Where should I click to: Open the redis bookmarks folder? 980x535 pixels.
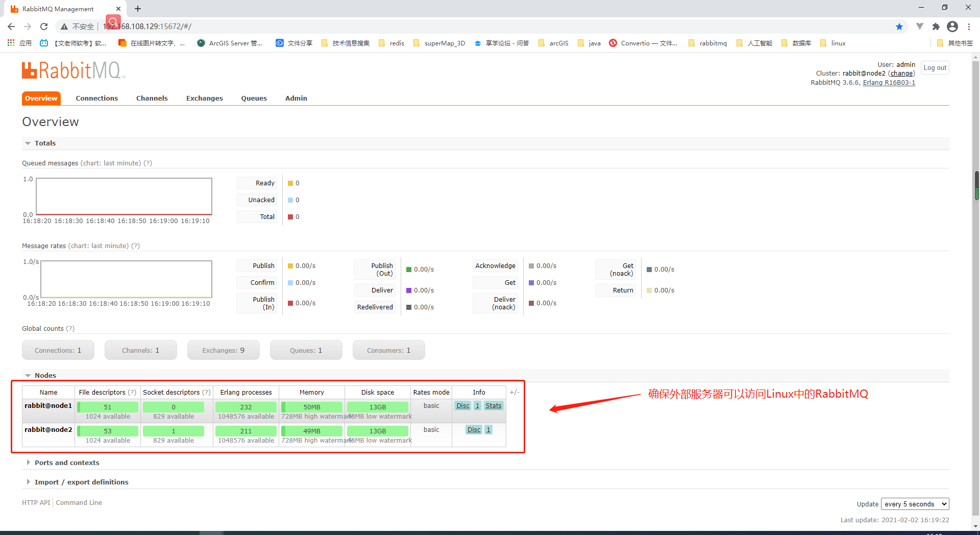[x=391, y=43]
